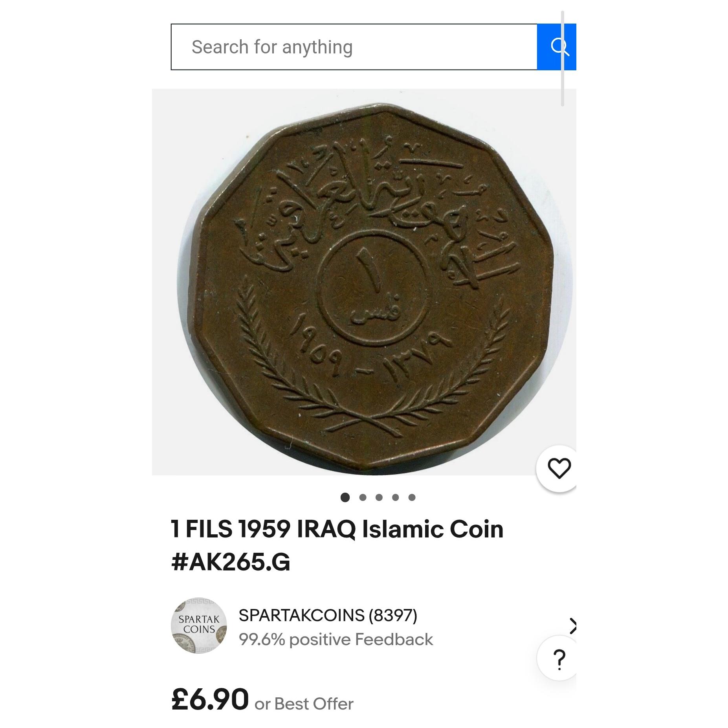
Task: Show the fourth image carousel dot
Action: [x=396, y=497]
